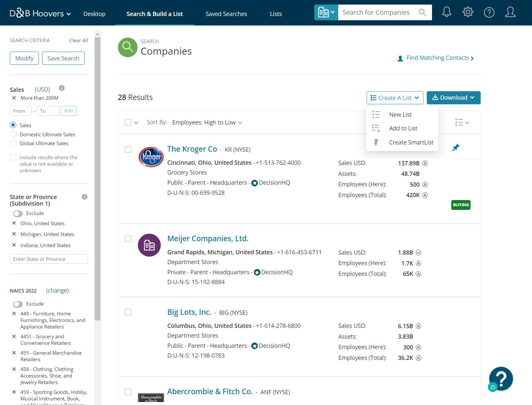Click the green Companies search icon
Image resolution: width=532 pixels, height=405 pixels.
coord(127,47)
